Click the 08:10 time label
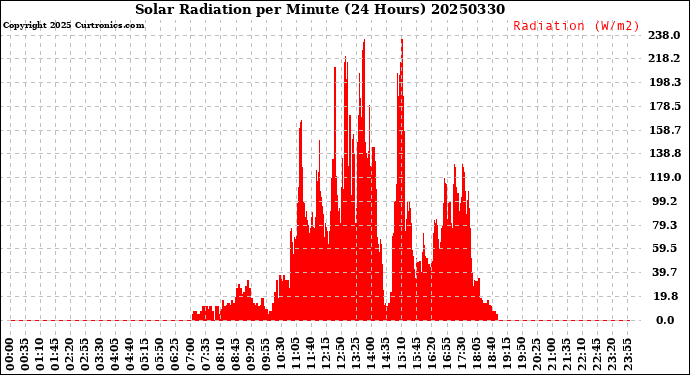The width and height of the screenshot is (690, 375). (x=221, y=355)
